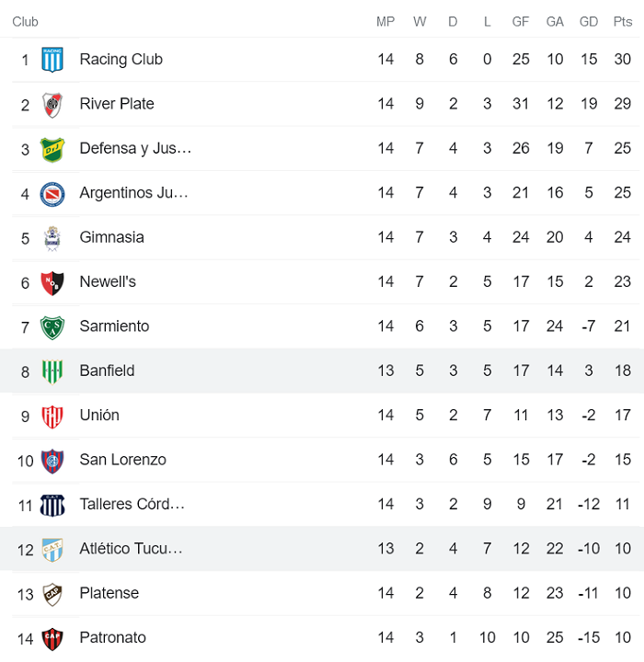Click the Sarmiento crest icon
Viewport: 644px width, 662px height.
tap(52, 326)
